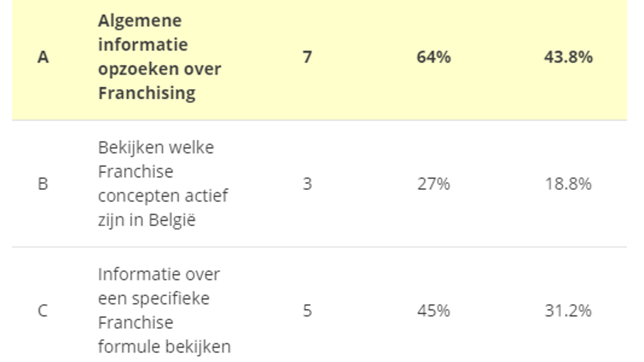The height and width of the screenshot is (362, 644).
Task: Click the letter B row identifier
Action: tap(43, 184)
